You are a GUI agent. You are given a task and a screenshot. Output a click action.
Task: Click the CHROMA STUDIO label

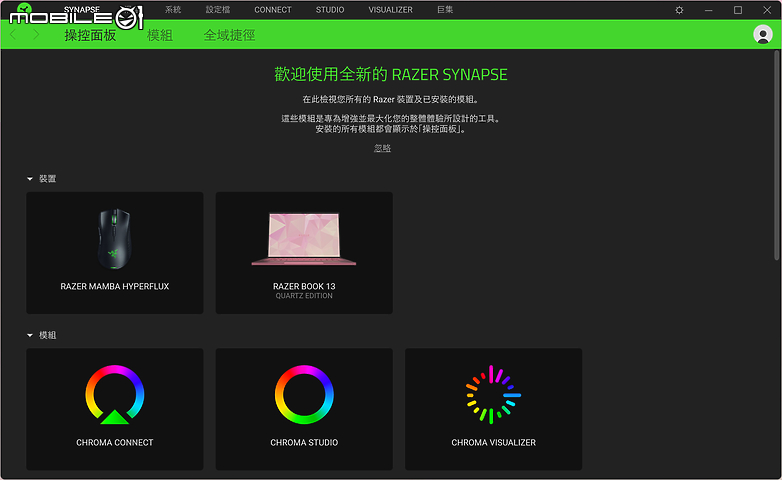304,443
